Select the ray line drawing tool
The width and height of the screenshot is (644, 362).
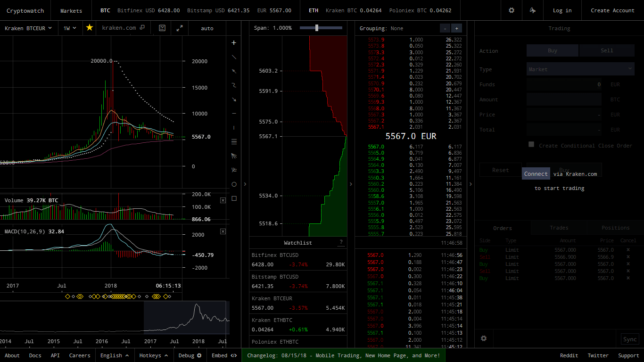coord(234,71)
